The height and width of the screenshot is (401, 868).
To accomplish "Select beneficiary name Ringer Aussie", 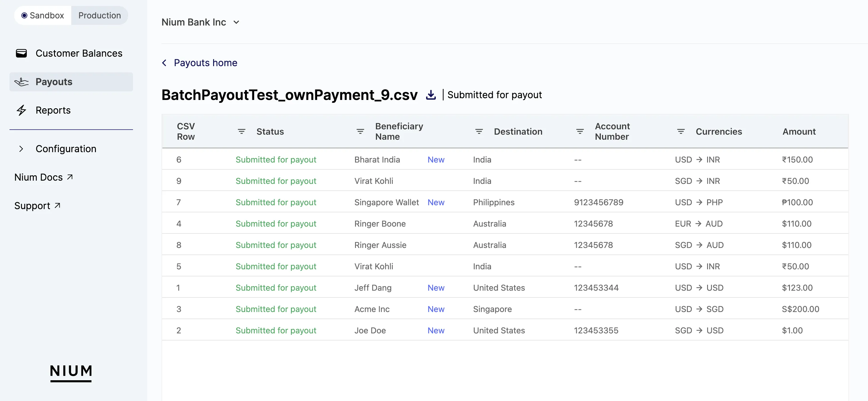I will [x=380, y=245].
